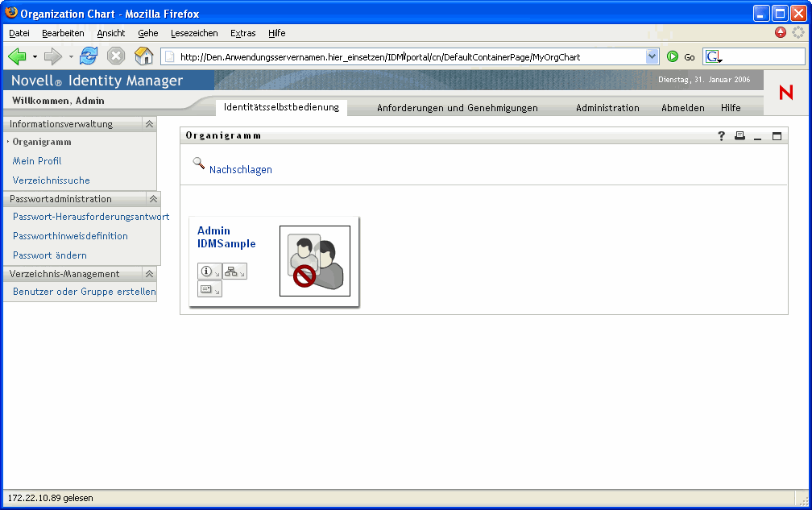
Task: Click the Admin IDMSample user photo placeholder
Action: pos(315,261)
